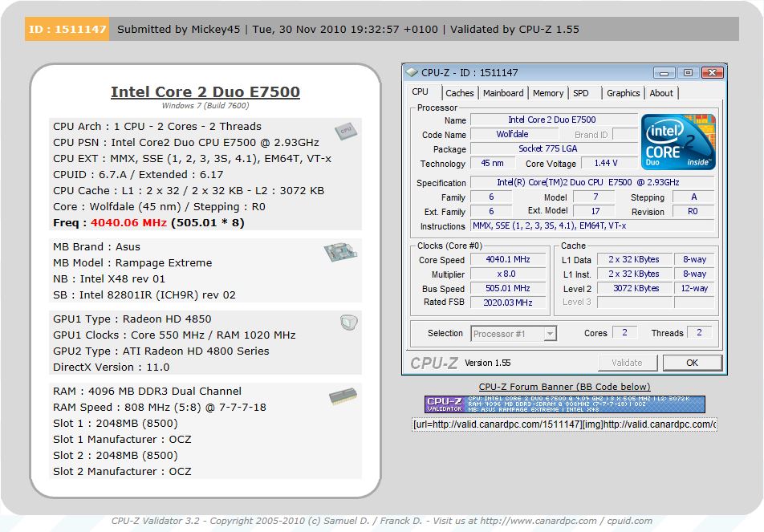Click the CPU-Z Validator forum banner image
The width and height of the screenshot is (764, 532).
coord(565,404)
